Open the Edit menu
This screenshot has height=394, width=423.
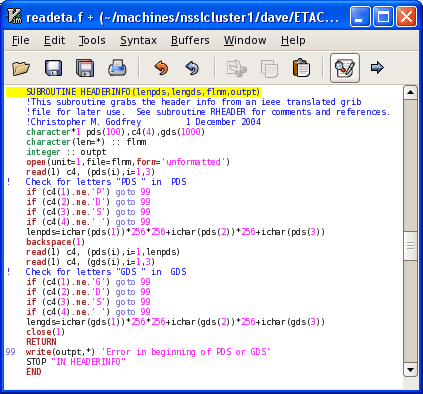54,40
